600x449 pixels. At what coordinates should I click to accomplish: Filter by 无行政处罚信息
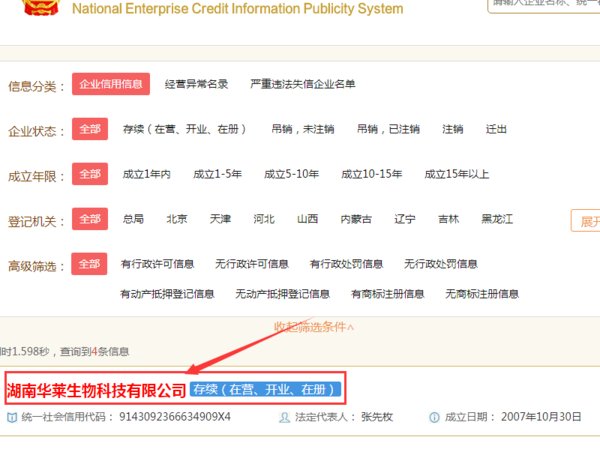(441, 264)
